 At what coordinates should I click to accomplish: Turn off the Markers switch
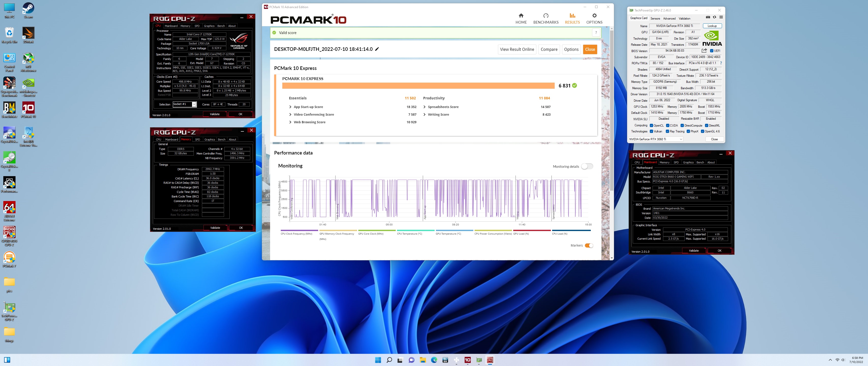[589, 246]
